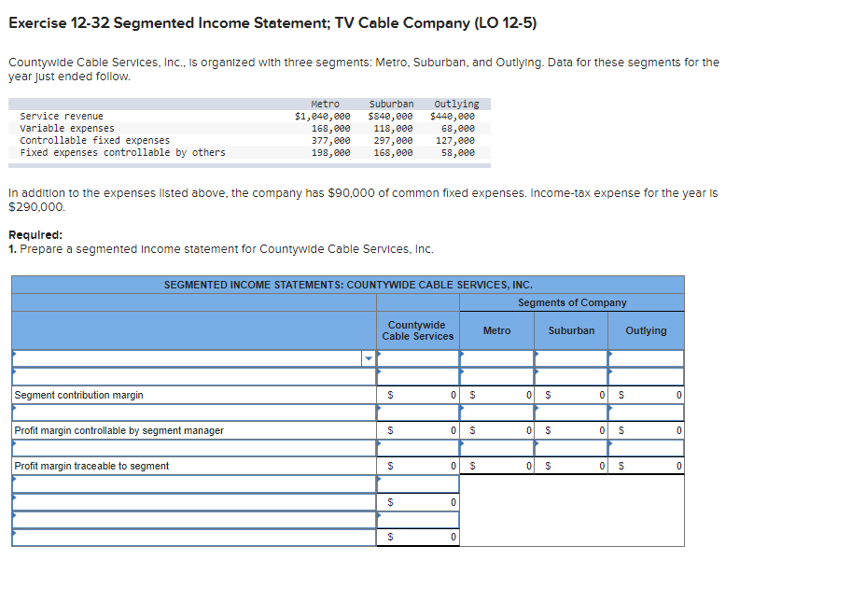This screenshot has height=616, width=865.
Task: Click the SEGMENTED INCOME STATEMENTS title bar
Action: (347, 285)
